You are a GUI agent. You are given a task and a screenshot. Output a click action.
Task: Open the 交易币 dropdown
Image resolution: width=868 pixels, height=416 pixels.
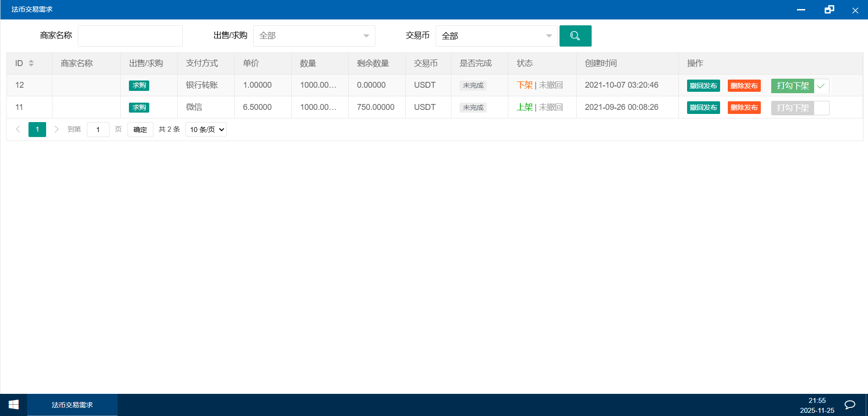pyautogui.click(x=496, y=36)
